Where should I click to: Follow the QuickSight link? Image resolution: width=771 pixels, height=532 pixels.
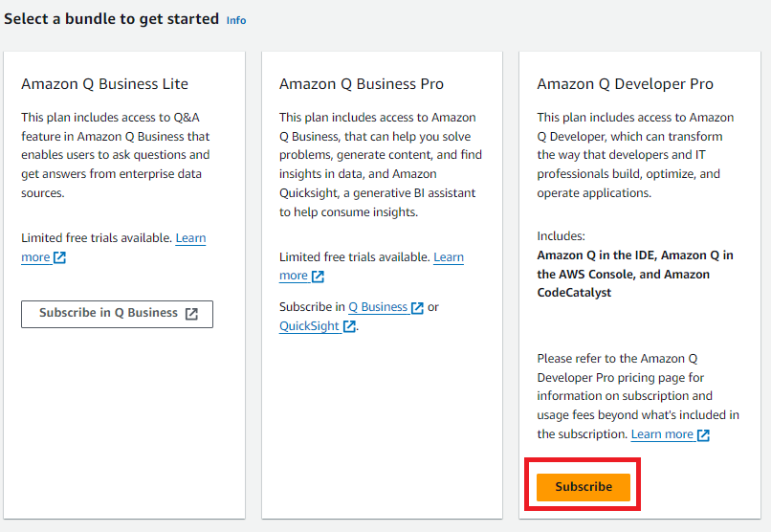[310, 326]
